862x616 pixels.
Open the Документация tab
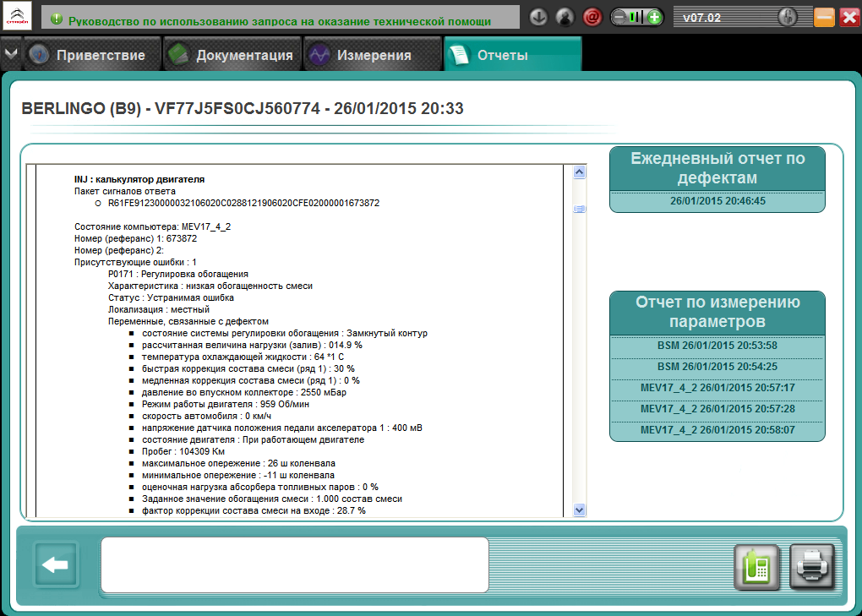click(x=232, y=54)
